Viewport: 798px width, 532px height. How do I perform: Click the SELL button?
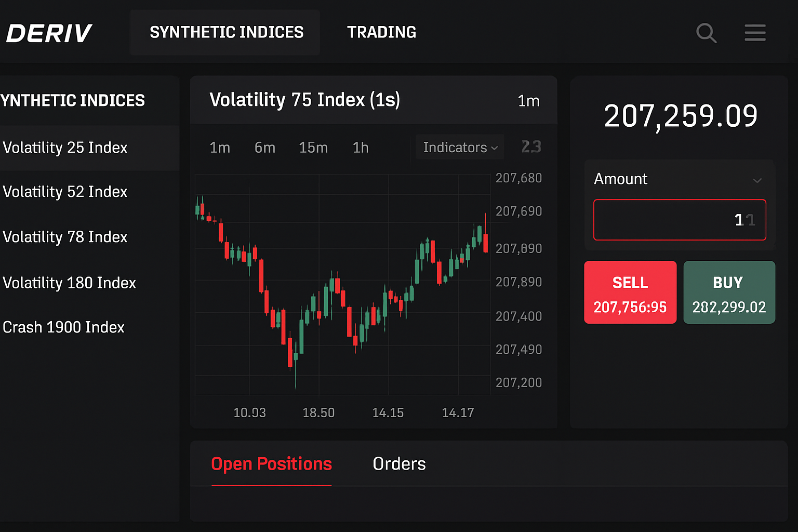(630, 292)
